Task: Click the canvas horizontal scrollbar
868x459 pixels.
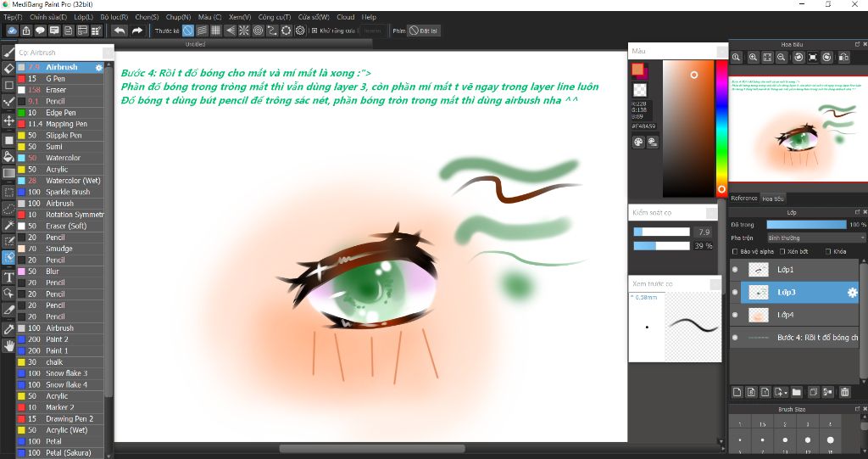Action: coord(372,449)
